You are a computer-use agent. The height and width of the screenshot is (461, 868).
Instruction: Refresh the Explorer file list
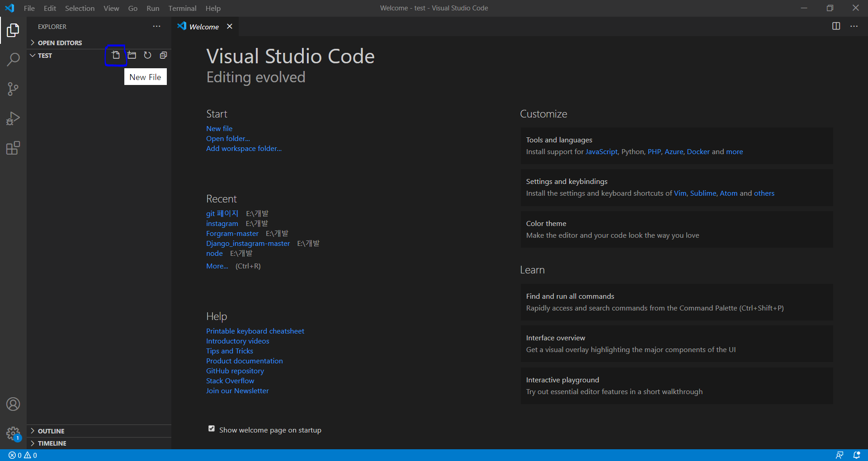[147, 55]
